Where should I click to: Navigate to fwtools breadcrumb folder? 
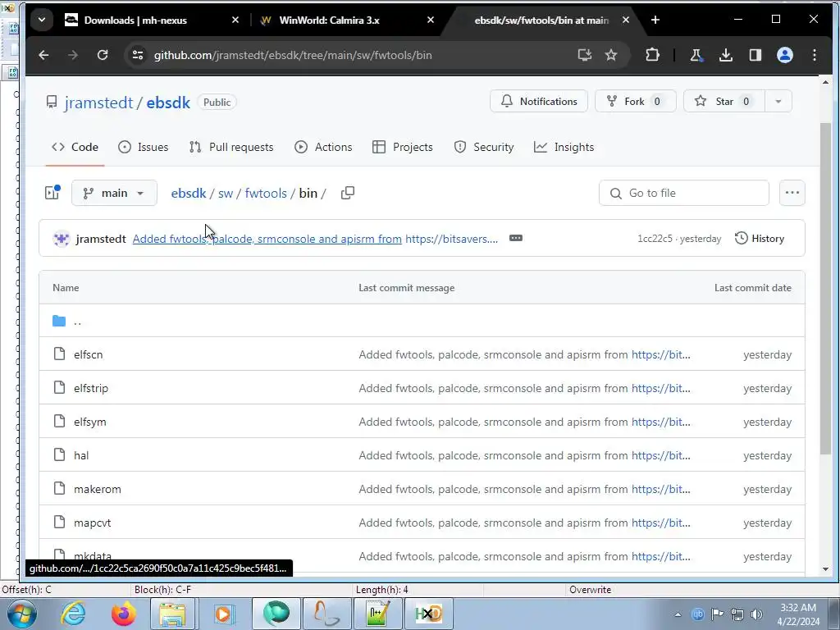tap(266, 193)
